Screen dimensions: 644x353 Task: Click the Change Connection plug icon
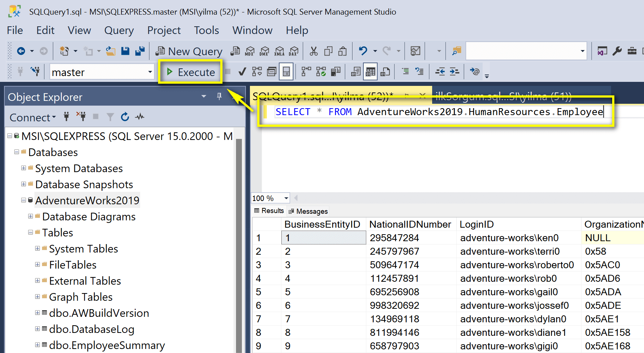coord(35,72)
